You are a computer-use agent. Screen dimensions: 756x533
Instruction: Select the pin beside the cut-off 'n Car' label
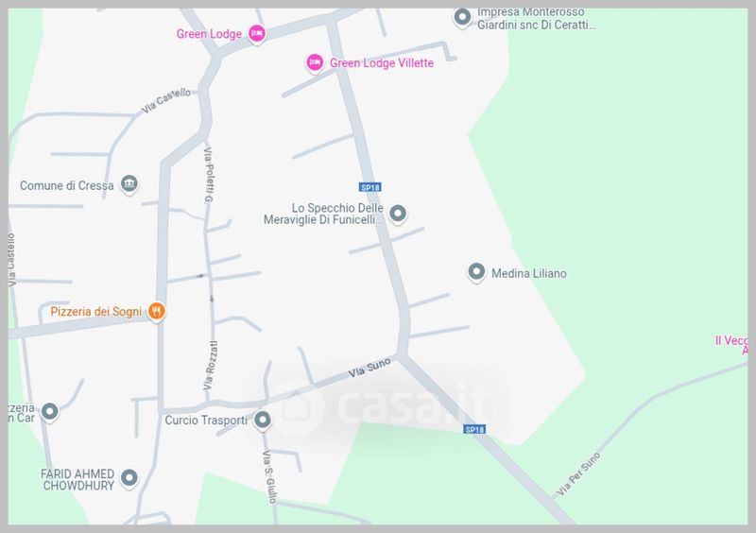coord(50,411)
